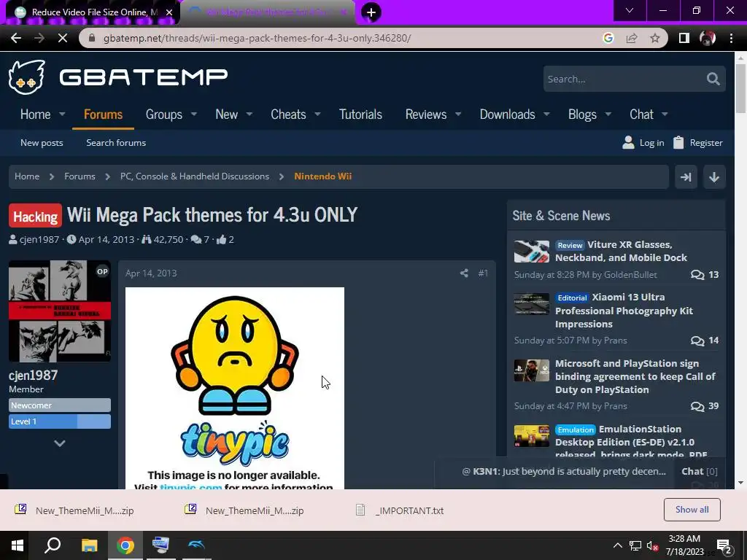Open the tab search dropdown in title bar
The width and height of the screenshot is (747, 560).
(x=630, y=10)
